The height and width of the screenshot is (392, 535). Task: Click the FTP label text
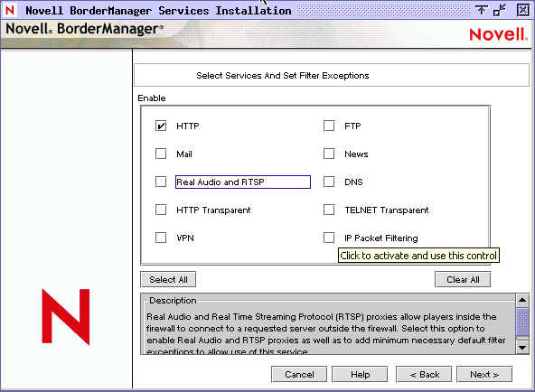tap(352, 126)
